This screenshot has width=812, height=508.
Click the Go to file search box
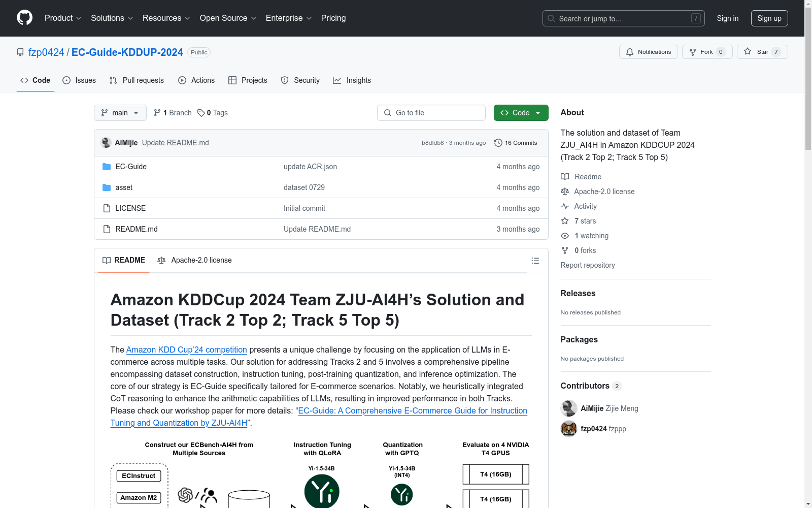pos(431,113)
